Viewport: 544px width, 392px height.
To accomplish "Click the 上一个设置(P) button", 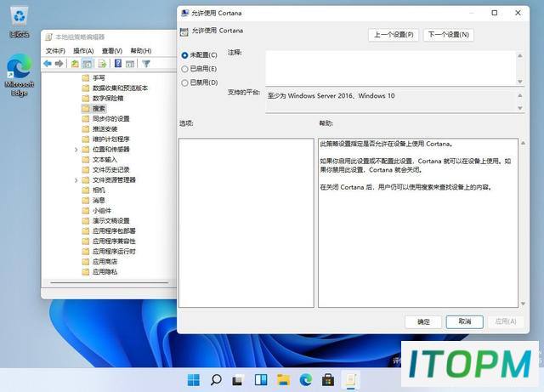I will click(394, 35).
